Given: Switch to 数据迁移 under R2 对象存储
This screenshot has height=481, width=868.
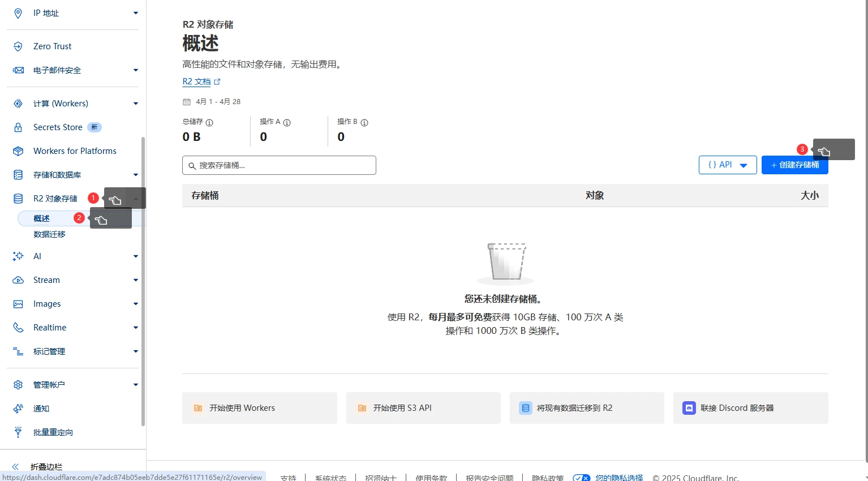Looking at the screenshot, I should click(49, 234).
